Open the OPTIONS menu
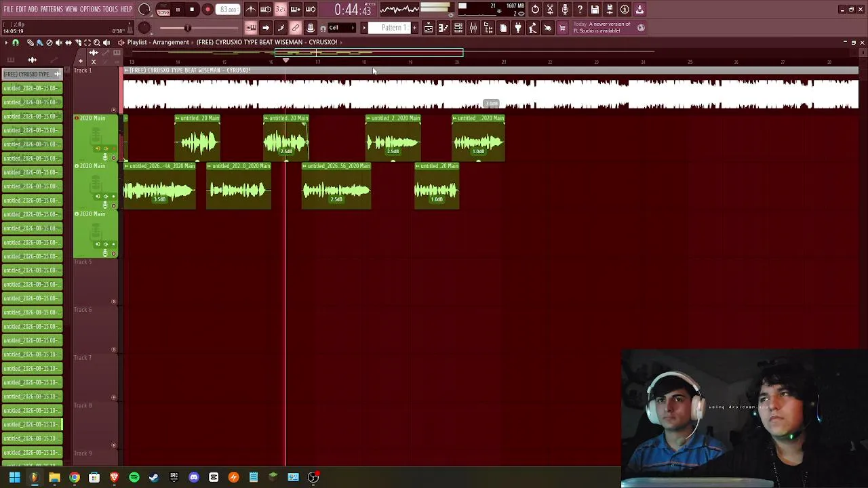 pyautogui.click(x=90, y=9)
